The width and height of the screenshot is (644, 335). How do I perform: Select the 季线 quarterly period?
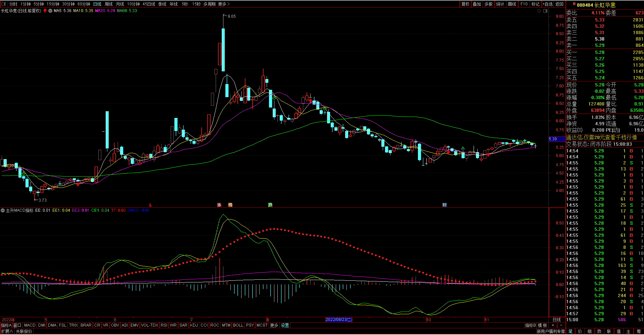[x=162, y=4]
